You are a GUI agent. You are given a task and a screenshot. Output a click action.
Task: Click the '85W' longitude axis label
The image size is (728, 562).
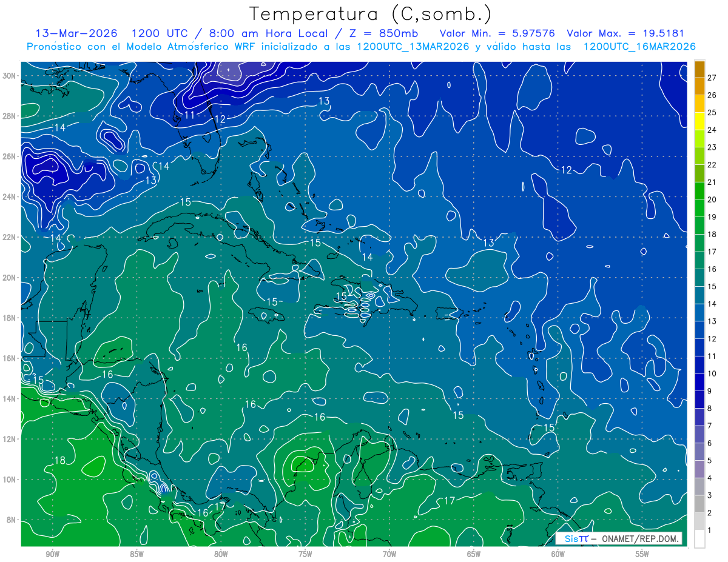point(136,554)
